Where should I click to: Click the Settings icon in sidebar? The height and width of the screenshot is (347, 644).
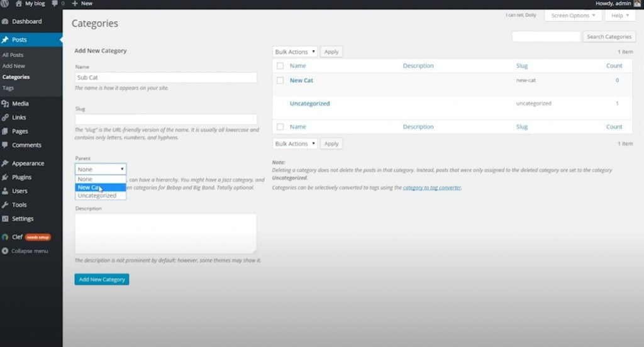point(5,219)
